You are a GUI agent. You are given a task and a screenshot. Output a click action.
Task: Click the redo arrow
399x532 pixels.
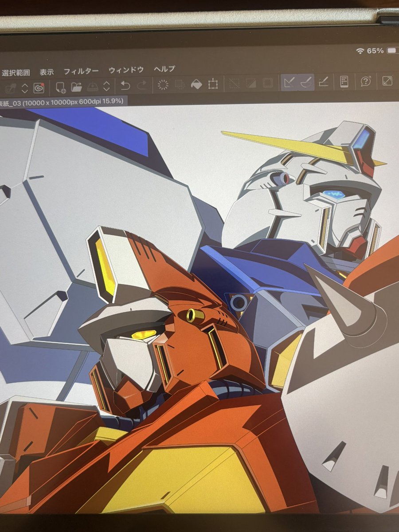[142, 85]
